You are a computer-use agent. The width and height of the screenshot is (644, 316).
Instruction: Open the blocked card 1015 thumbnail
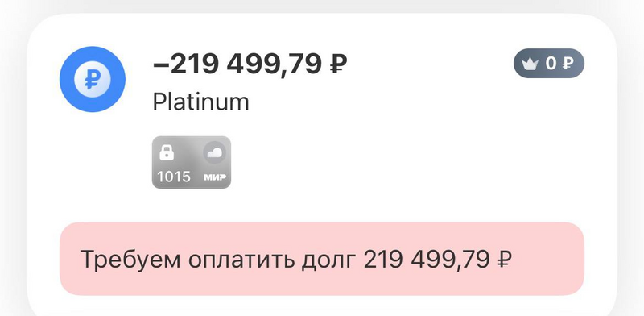click(x=192, y=162)
